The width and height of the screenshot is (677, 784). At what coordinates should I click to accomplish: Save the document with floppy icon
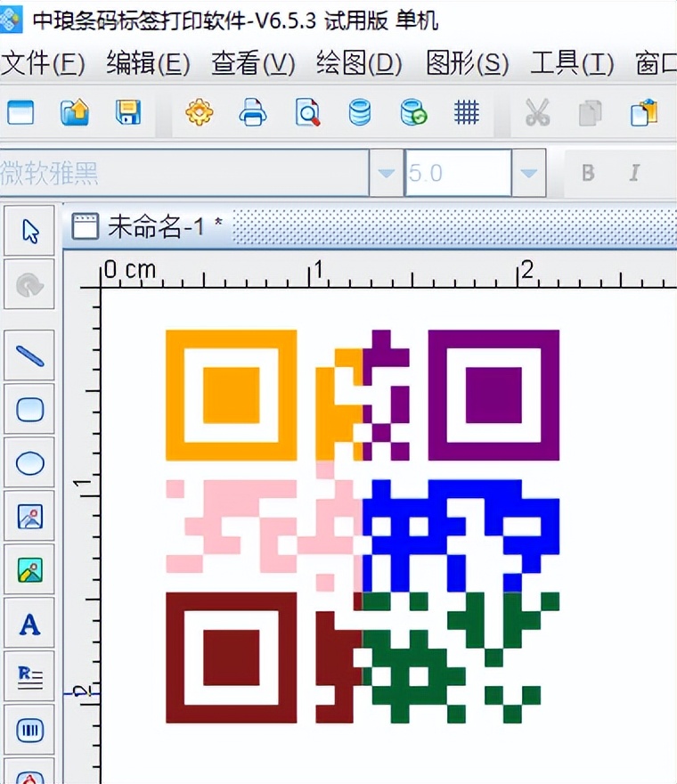tap(128, 112)
